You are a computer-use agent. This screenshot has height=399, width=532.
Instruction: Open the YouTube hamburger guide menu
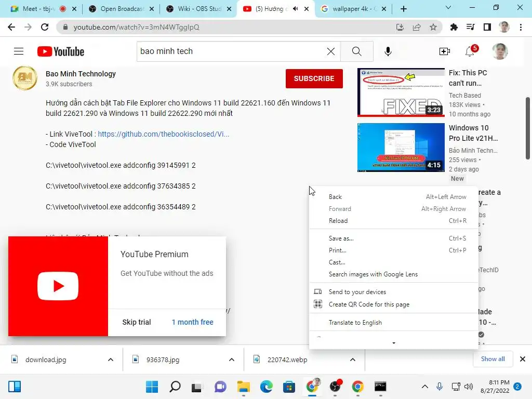pyautogui.click(x=19, y=51)
